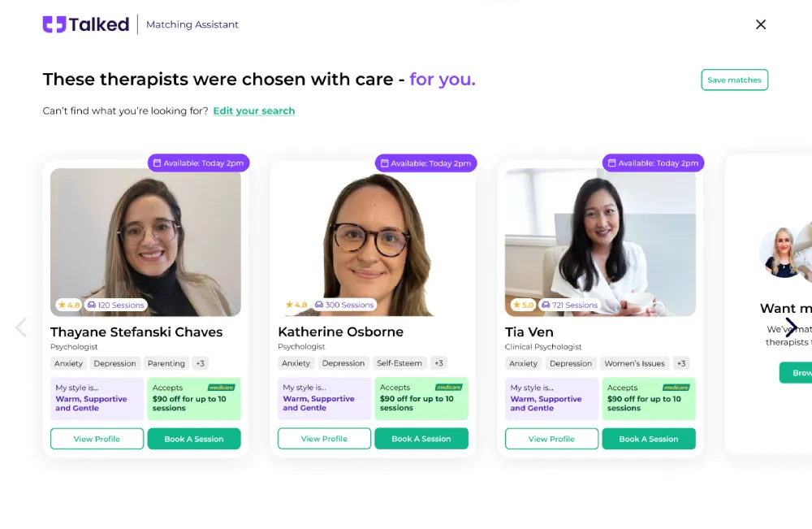Expand Katherine Osborne's +3 specialties tag

click(438, 363)
